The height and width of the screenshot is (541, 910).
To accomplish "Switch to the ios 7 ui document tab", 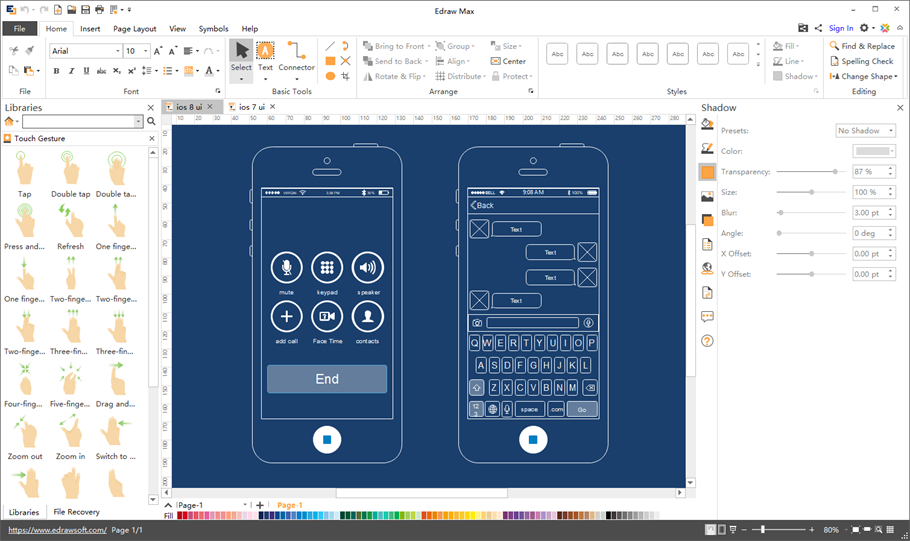I will click(251, 106).
